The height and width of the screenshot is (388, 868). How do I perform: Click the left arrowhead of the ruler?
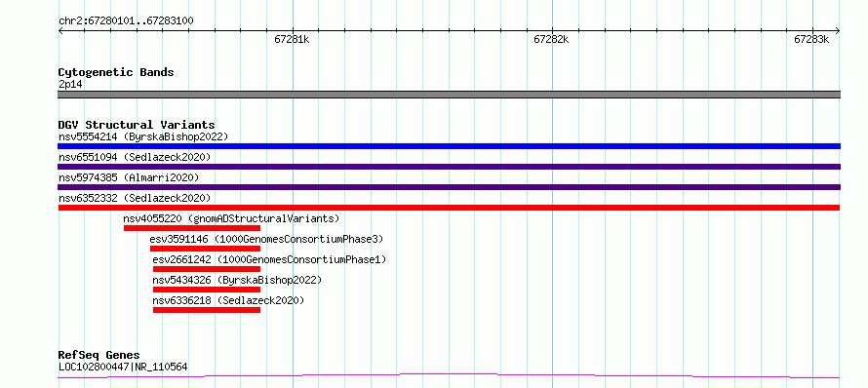tap(60, 31)
